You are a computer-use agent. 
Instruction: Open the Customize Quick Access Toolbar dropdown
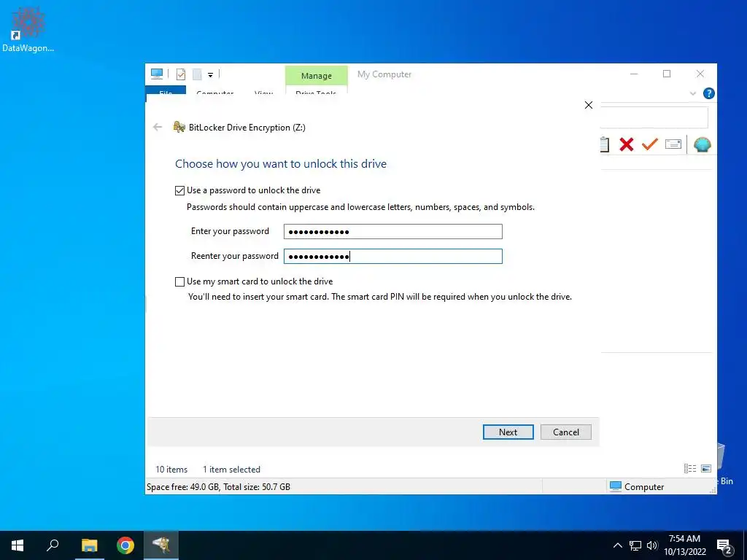point(210,75)
